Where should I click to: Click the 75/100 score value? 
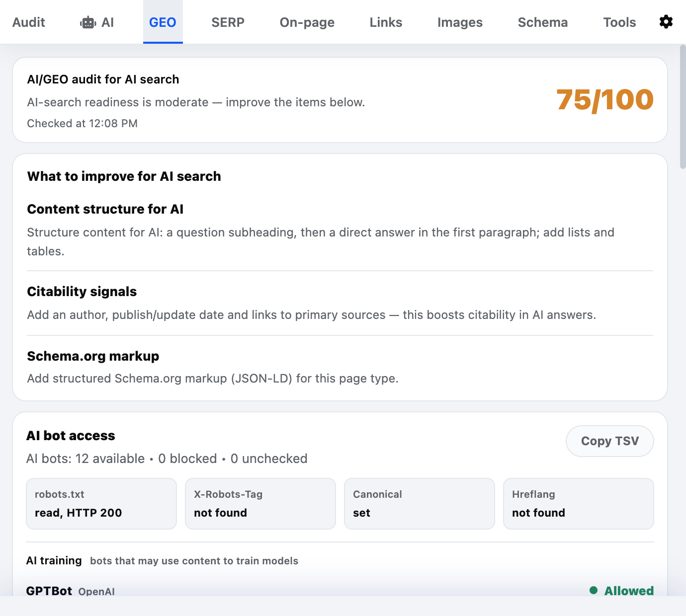pos(605,100)
